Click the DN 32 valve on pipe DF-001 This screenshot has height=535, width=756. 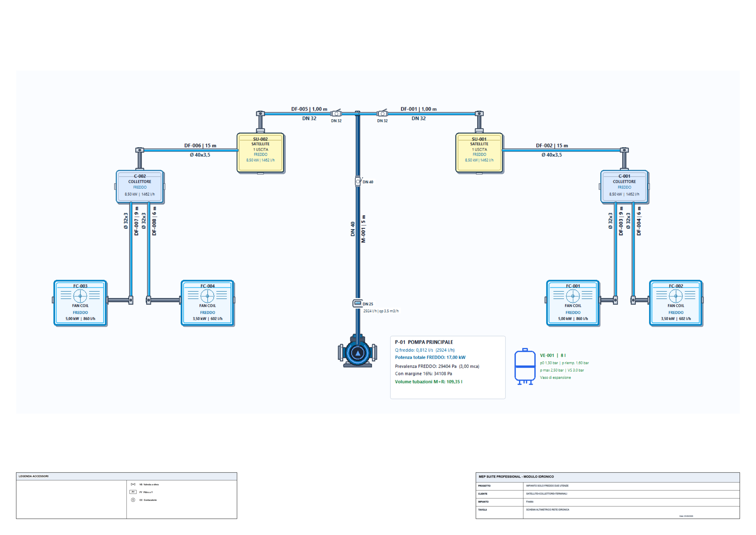coord(382,114)
